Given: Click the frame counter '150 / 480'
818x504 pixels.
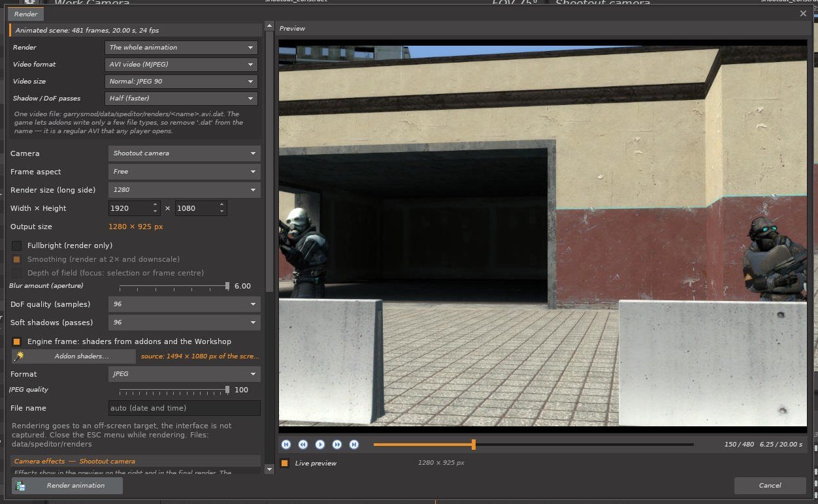Looking at the screenshot, I should pos(739,445).
